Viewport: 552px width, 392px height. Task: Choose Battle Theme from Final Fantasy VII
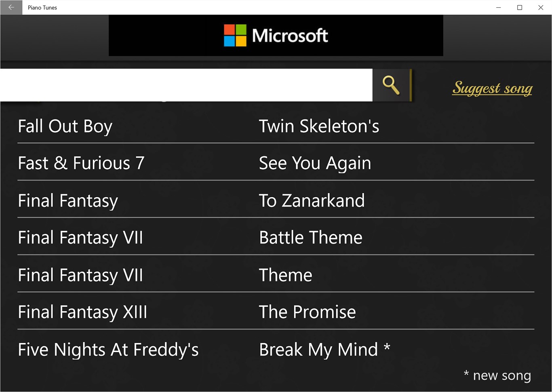point(310,238)
